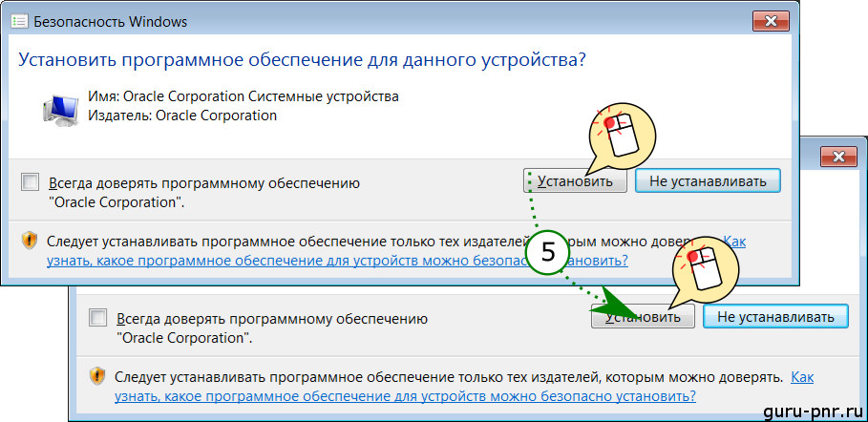Click the computer device icon beside Oracle name

[61, 107]
